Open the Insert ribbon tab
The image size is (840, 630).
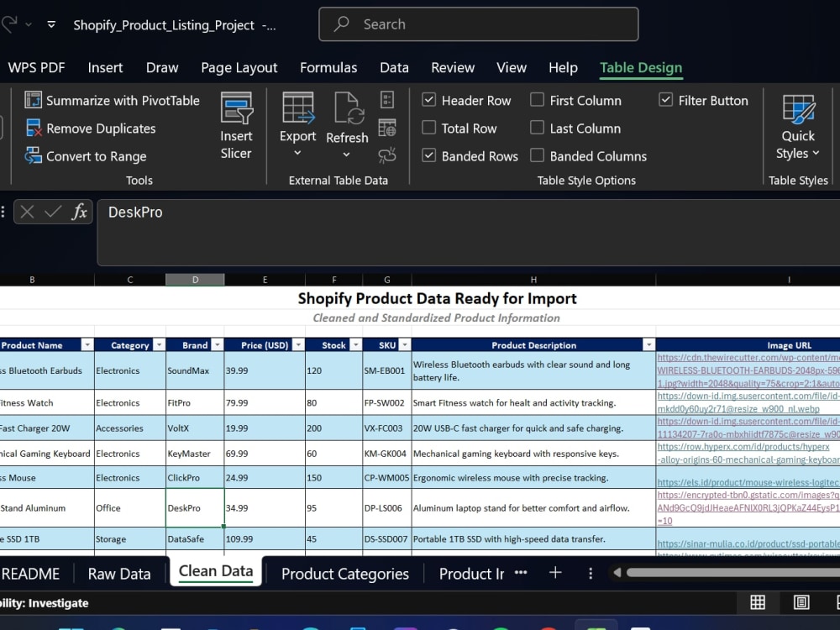(105, 67)
